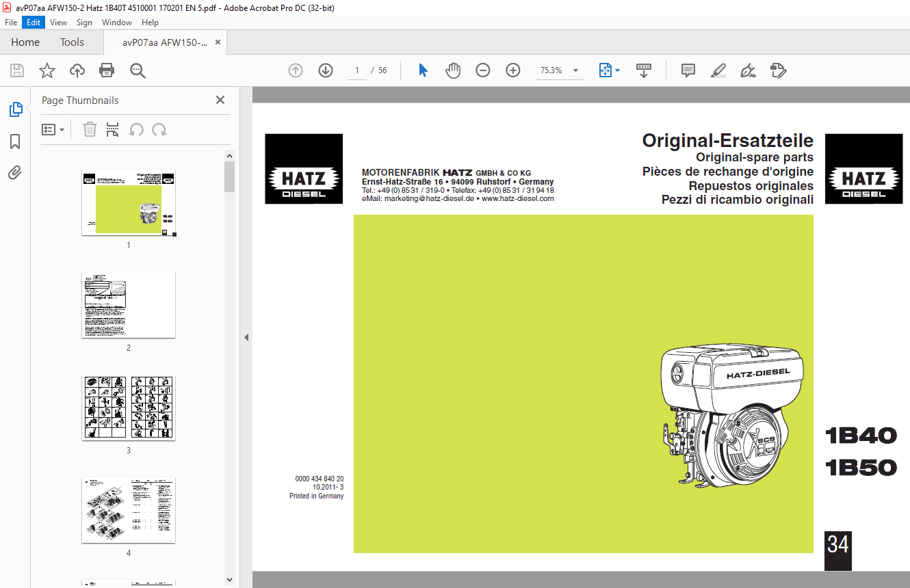This screenshot has height=588, width=910.
Task: Click the Original-Ersatzteile heading
Action: (728, 141)
